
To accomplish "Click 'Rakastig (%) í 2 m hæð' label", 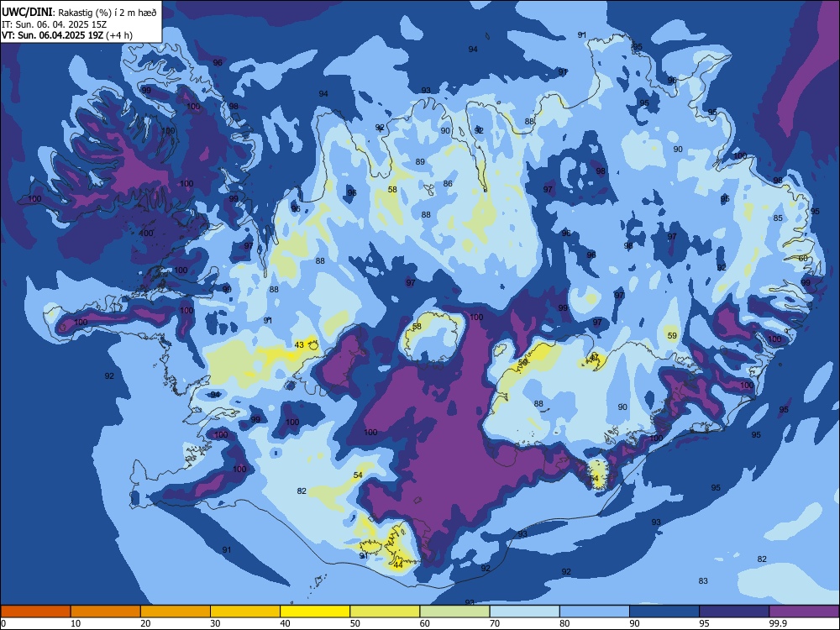I will 108,13.
